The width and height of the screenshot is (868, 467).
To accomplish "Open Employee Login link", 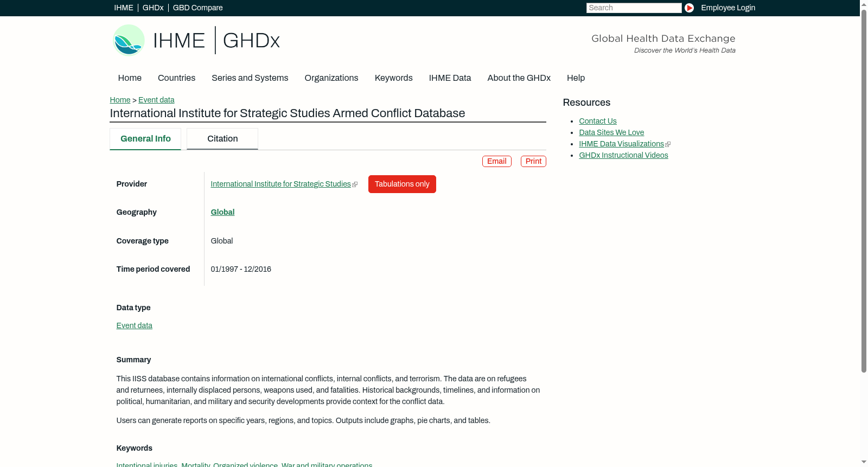I will 728,8.
